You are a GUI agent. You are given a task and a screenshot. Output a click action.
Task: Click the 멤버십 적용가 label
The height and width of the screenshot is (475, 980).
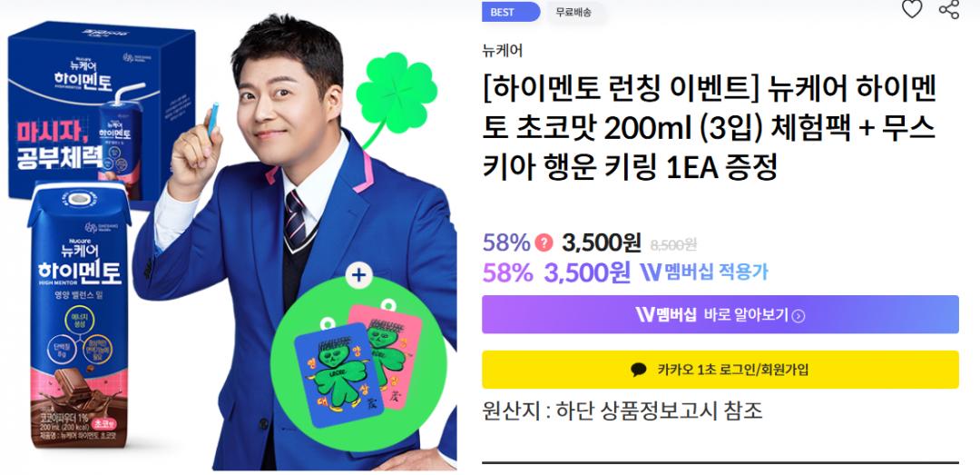pyautogui.click(x=716, y=272)
